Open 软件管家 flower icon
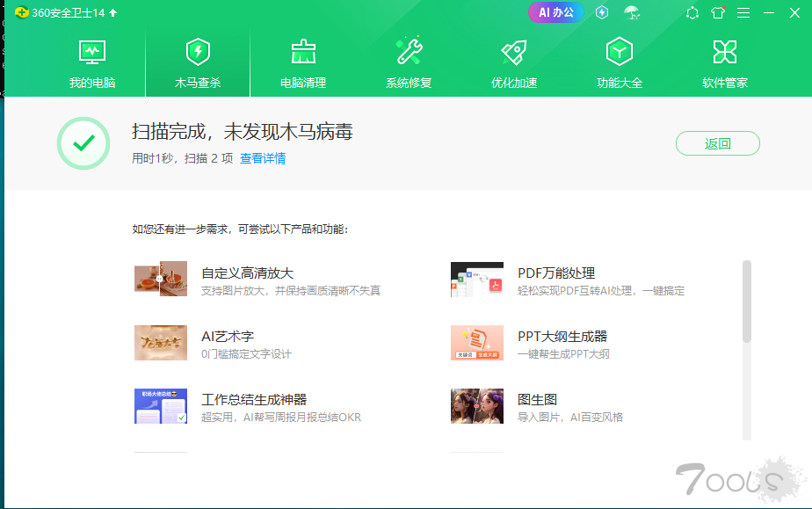 [x=725, y=52]
